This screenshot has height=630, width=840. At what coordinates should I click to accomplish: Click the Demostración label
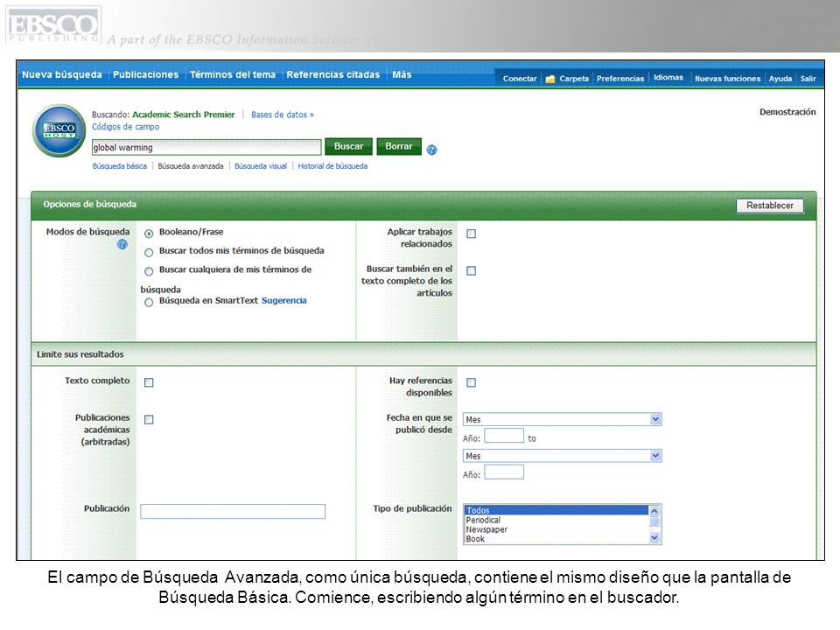(x=787, y=112)
